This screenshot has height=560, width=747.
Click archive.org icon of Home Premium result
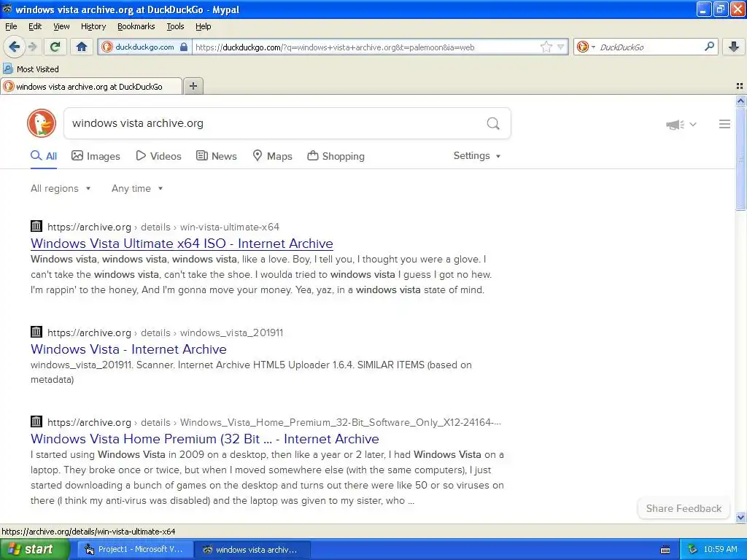[x=36, y=421]
